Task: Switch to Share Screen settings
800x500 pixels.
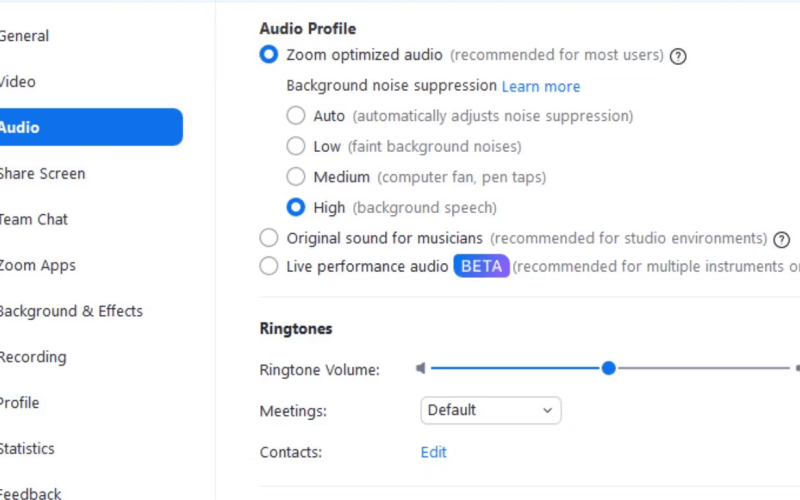Action: point(42,173)
